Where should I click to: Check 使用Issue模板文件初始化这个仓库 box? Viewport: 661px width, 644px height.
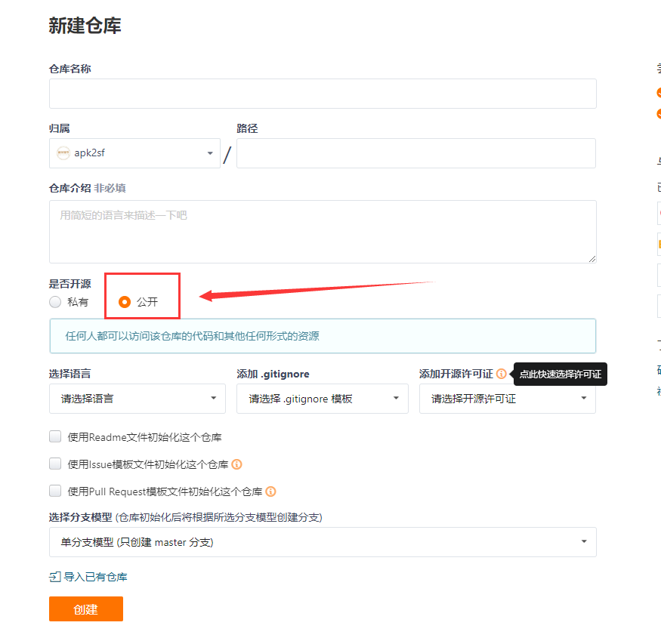click(55, 464)
